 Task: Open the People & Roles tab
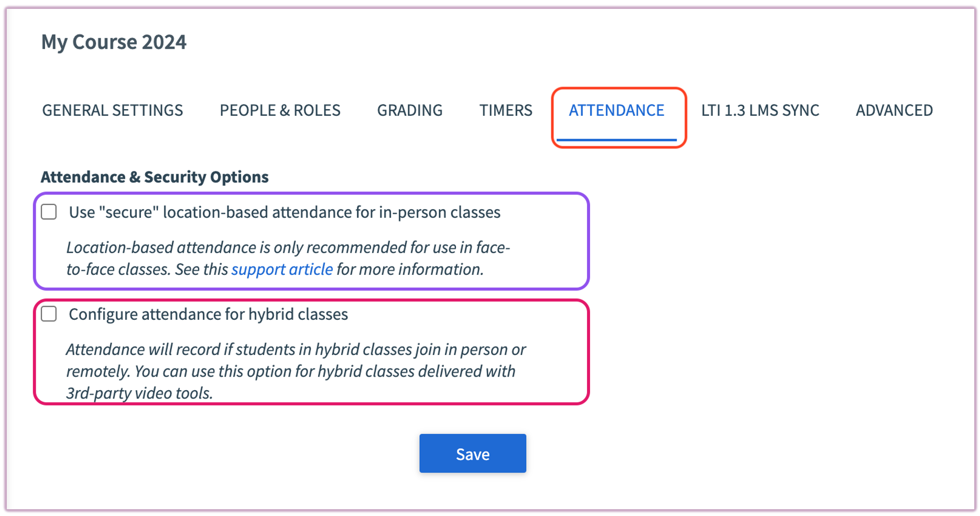tap(280, 110)
